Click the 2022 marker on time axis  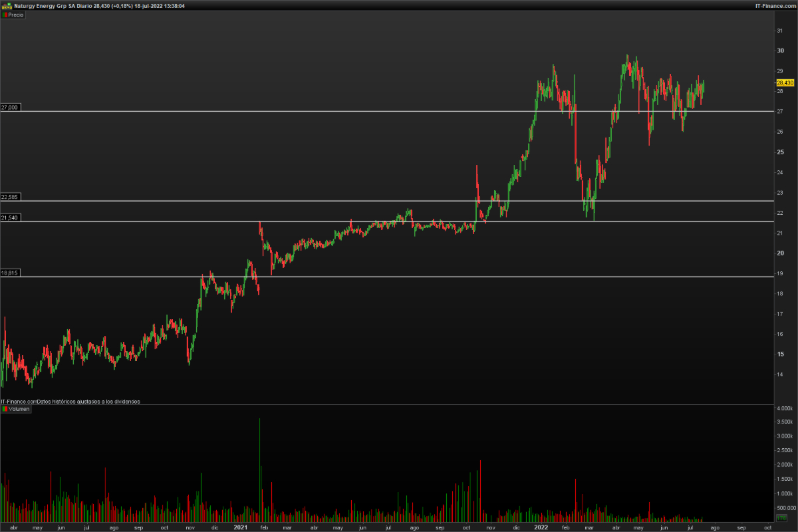[541, 527]
